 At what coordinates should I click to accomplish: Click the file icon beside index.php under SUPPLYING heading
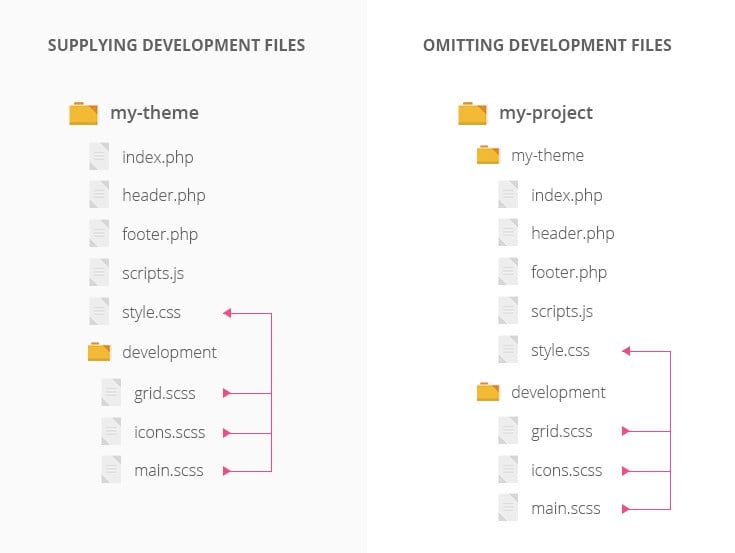[99, 157]
